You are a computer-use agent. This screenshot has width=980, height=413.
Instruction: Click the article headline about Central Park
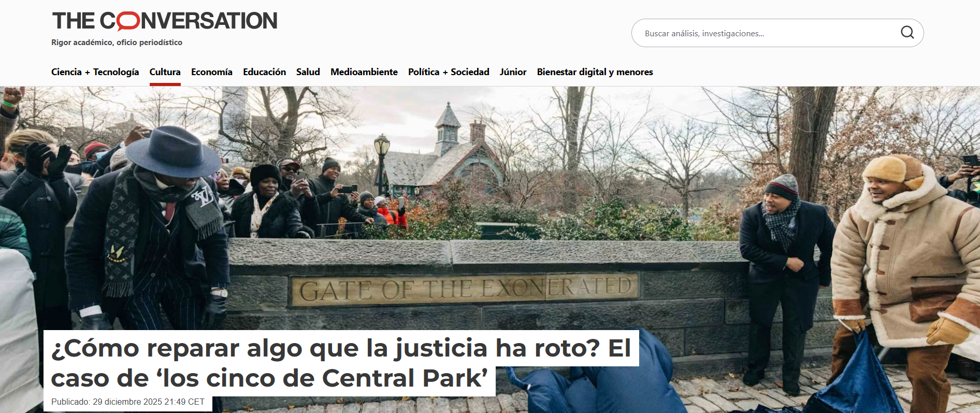[x=341, y=363]
